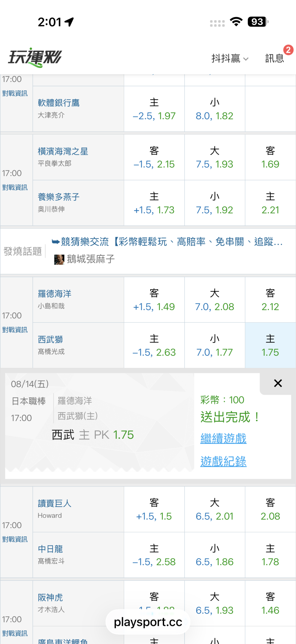Tap the playsport.cc address pill

pyautogui.click(x=148, y=622)
